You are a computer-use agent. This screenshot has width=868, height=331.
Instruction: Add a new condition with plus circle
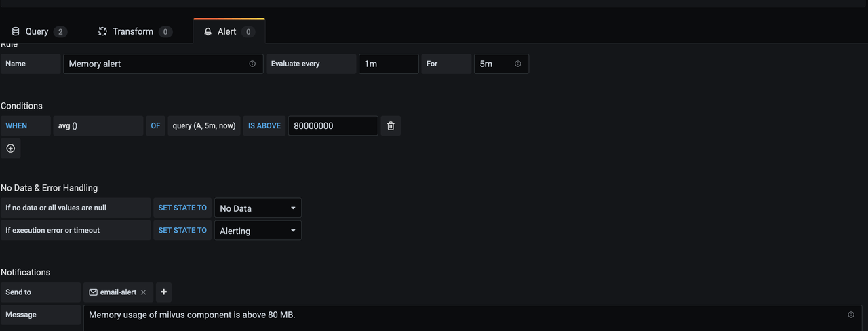11,149
